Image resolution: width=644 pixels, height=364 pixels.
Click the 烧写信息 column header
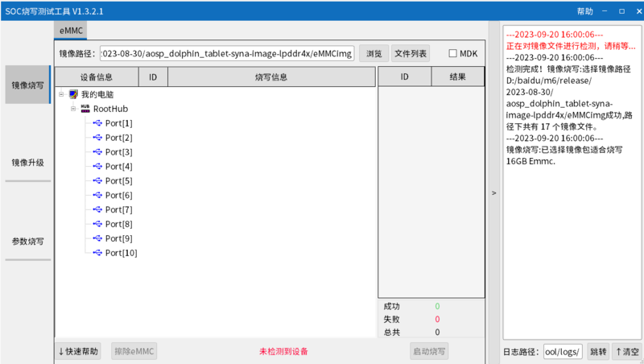click(271, 77)
